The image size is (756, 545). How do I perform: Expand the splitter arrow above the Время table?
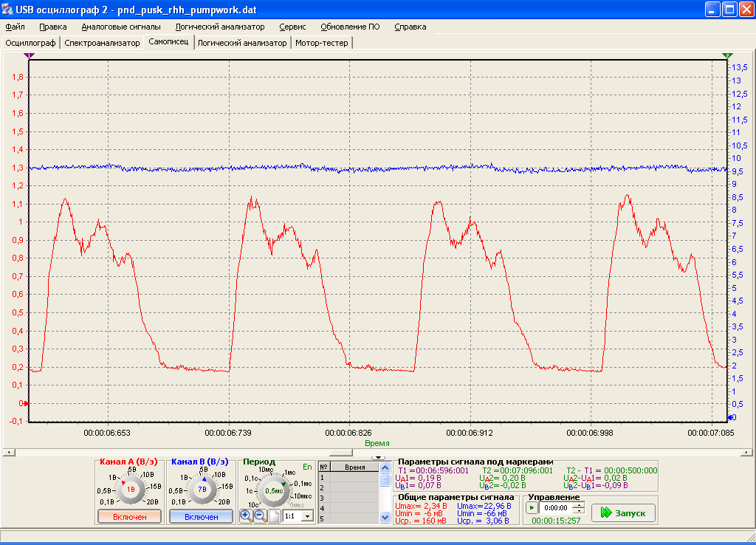[379, 458]
